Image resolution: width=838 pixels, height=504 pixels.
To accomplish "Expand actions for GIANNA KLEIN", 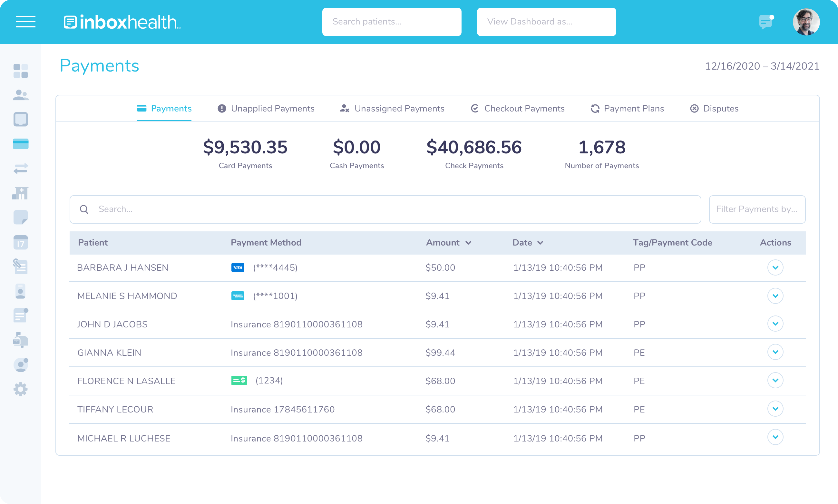I will (x=775, y=352).
